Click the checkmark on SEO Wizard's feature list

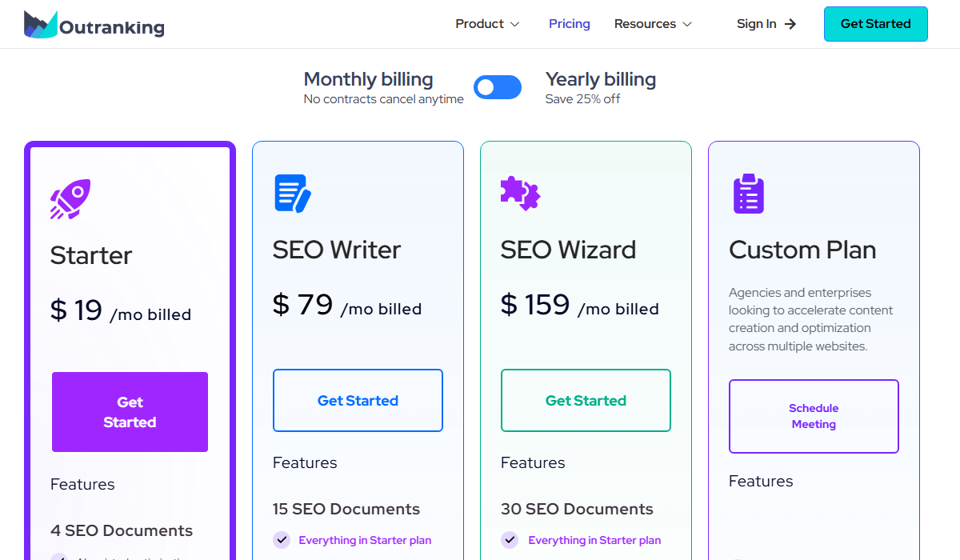(510, 540)
